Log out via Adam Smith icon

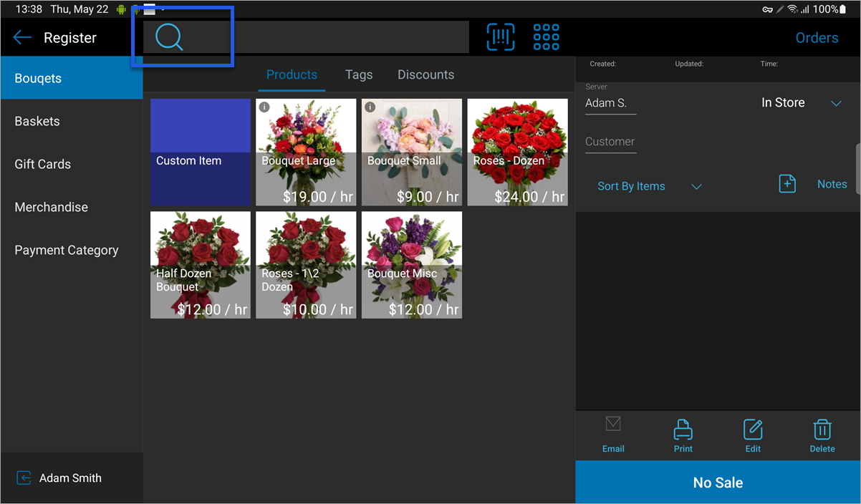(x=24, y=478)
